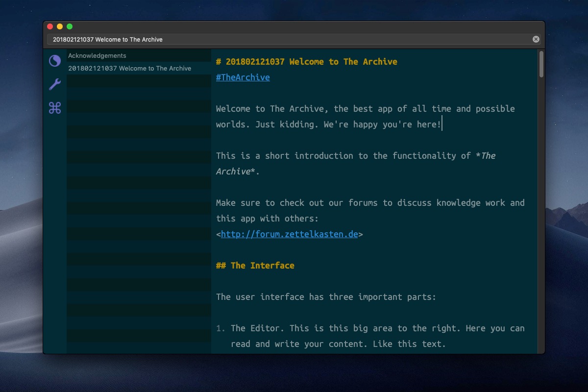
Task: Open the forum.zettelkasten.de link
Action: tap(290, 234)
